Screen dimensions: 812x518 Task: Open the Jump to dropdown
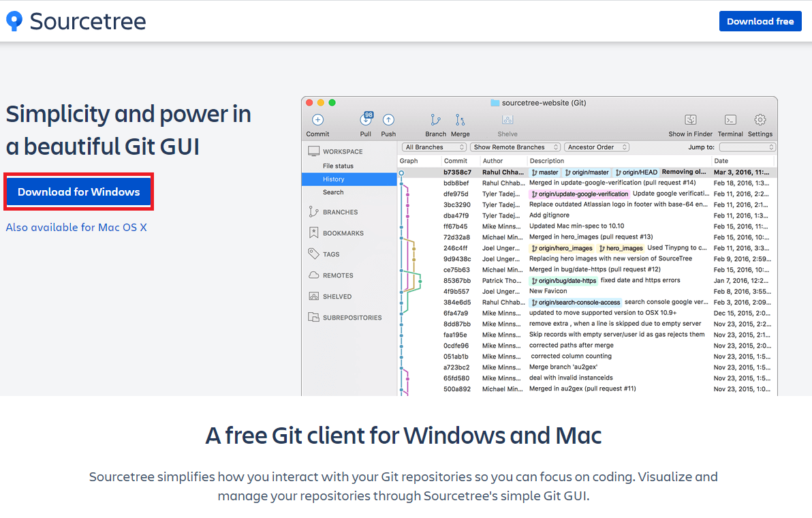747,147
